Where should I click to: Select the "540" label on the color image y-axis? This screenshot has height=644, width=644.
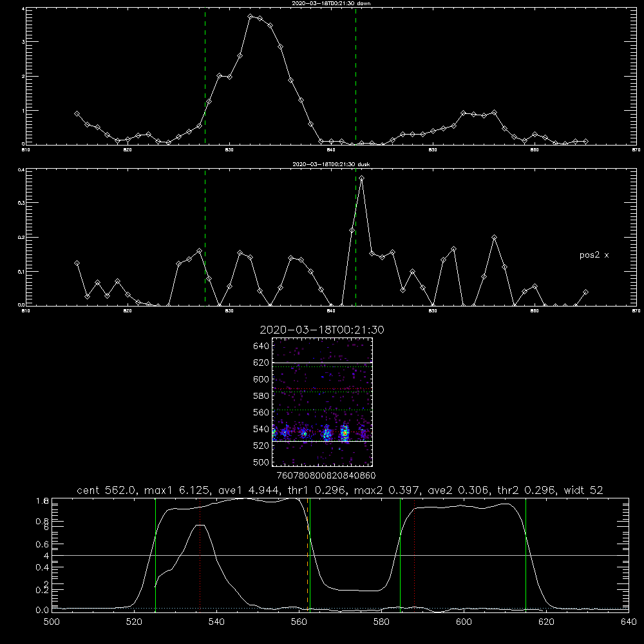point(261,429)
